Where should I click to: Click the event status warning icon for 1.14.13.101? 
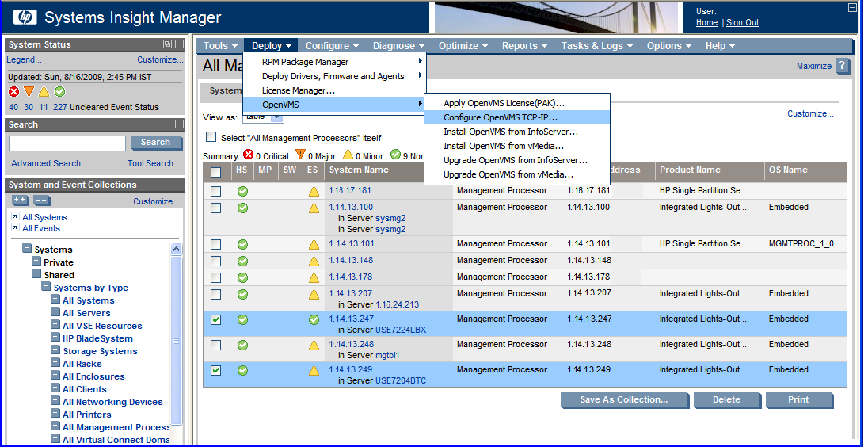314,245
